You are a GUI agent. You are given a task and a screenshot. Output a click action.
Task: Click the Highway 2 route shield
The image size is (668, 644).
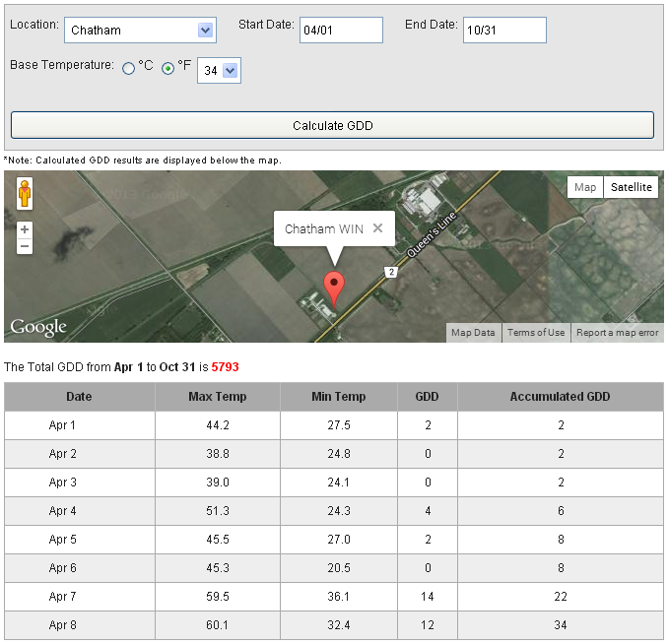[391, 272]
